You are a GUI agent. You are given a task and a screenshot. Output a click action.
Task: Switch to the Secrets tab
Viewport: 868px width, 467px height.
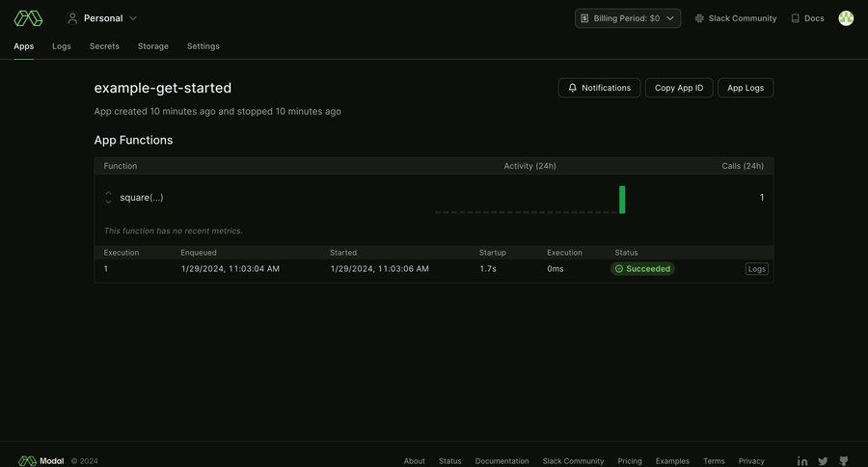point(104,46)
